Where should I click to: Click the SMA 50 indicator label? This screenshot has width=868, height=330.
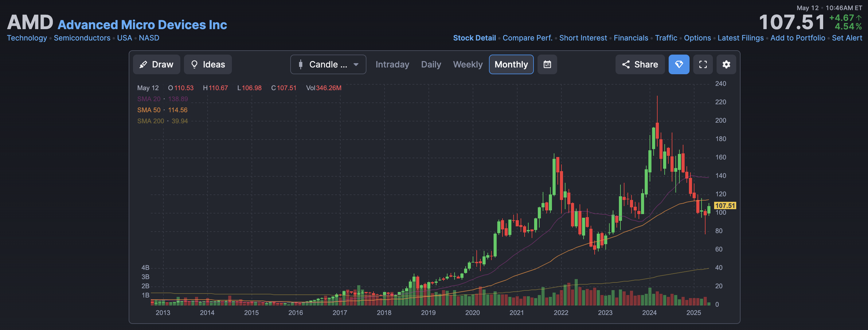(149, 110)
